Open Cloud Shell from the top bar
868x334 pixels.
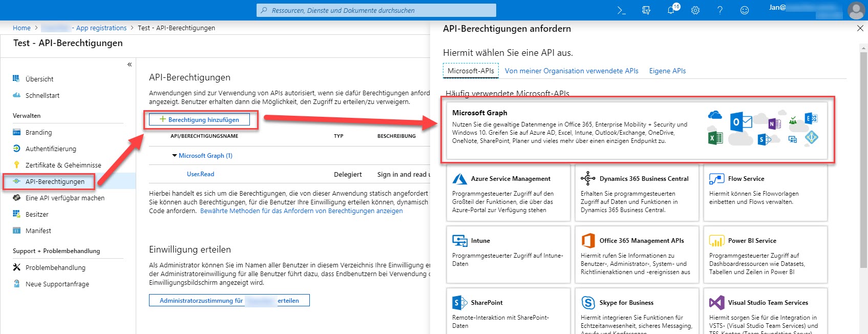tap(621, 10)
